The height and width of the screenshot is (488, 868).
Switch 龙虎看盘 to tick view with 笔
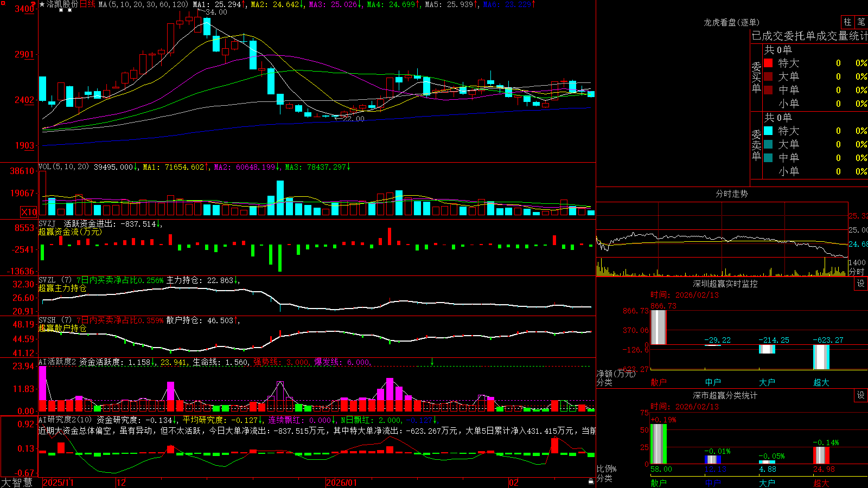coord(861,22)
